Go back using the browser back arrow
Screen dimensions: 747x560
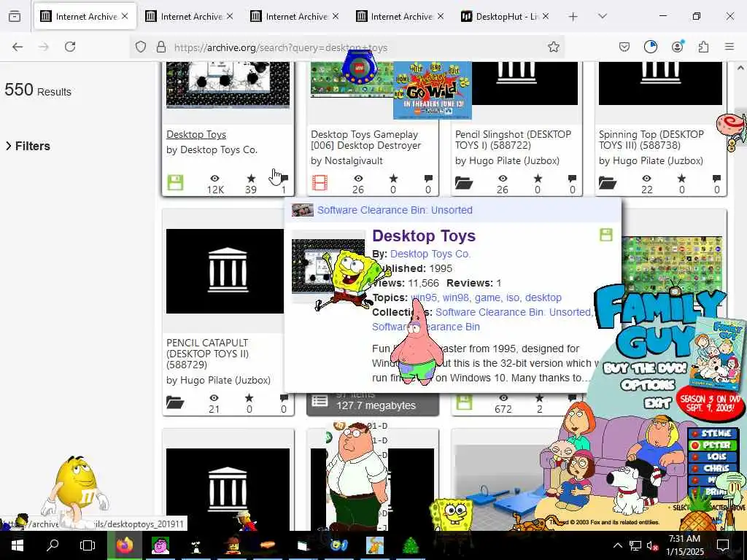pos(18,47)
